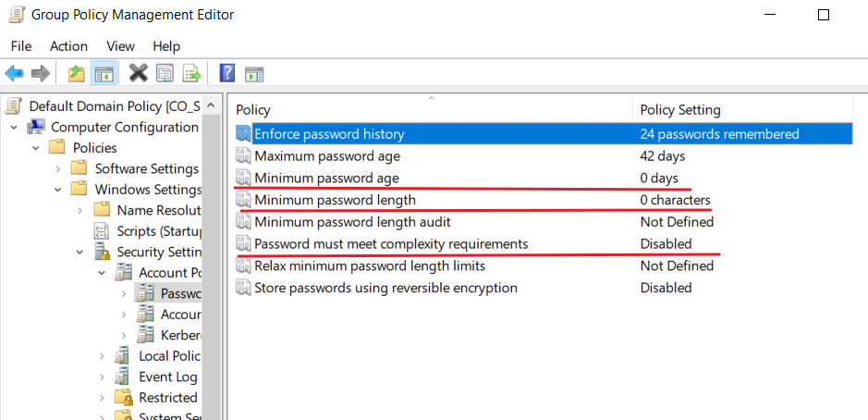Click the blue Back arrow icon
Screen dimensions: 868x420
pos(14,72)
